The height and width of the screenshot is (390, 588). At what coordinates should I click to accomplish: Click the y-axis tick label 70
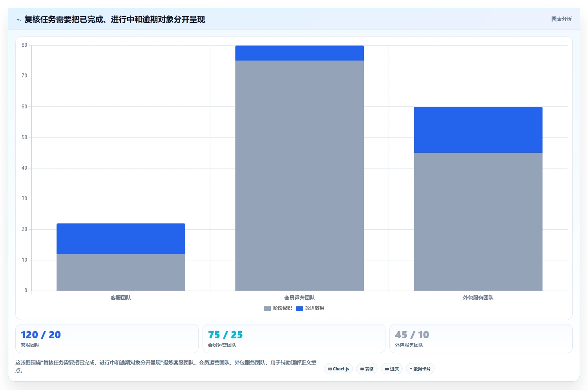[24, 76]
